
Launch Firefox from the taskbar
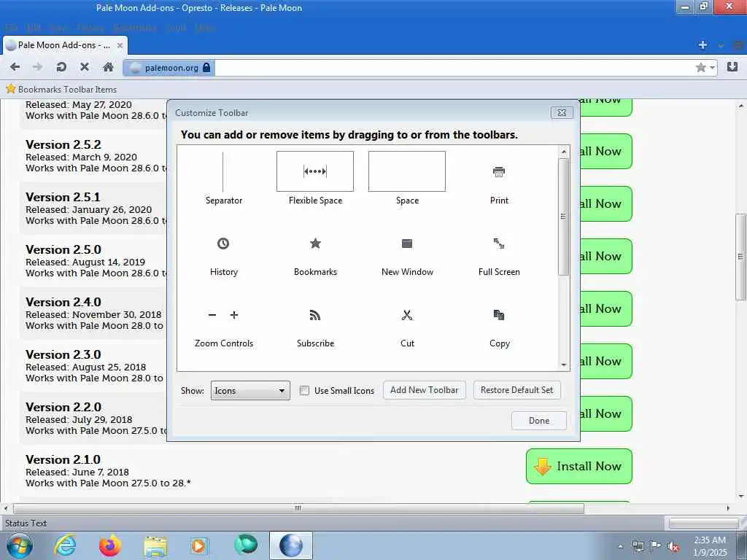point(109,545)
